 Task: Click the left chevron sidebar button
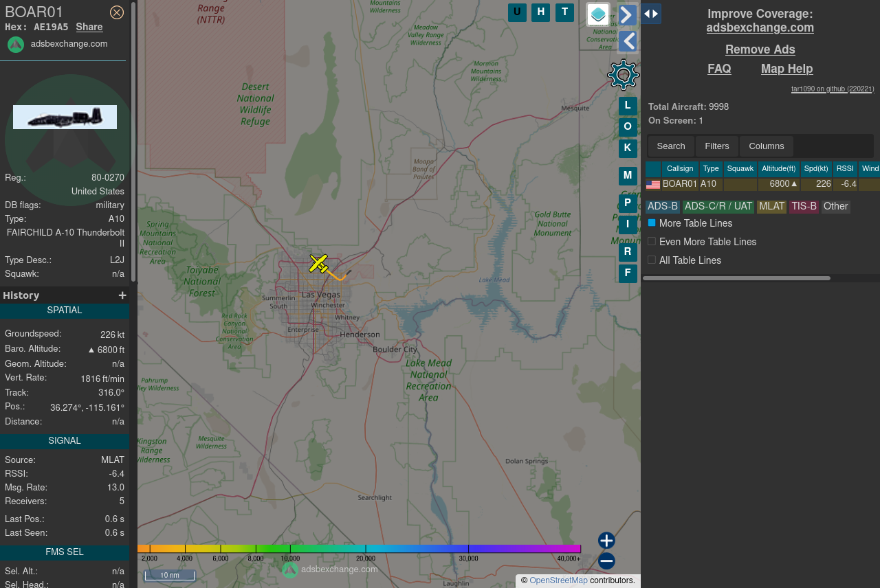(x=628, y=41)
